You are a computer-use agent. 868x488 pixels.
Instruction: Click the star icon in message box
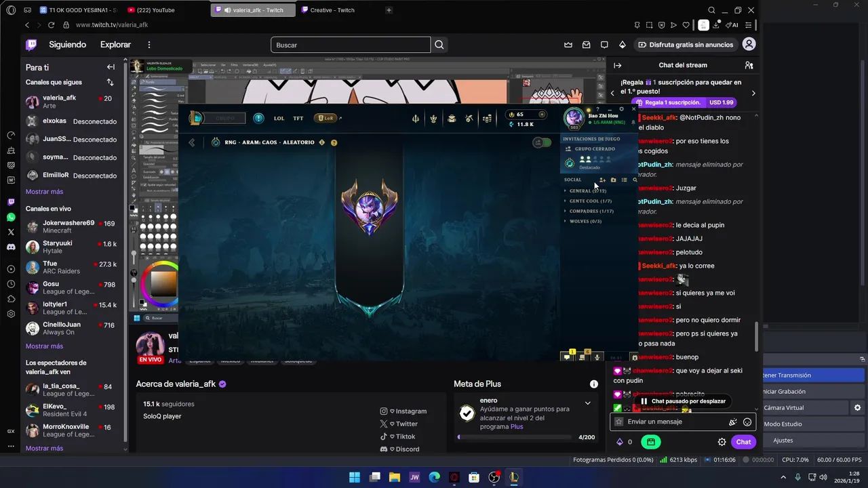[618, 422]
